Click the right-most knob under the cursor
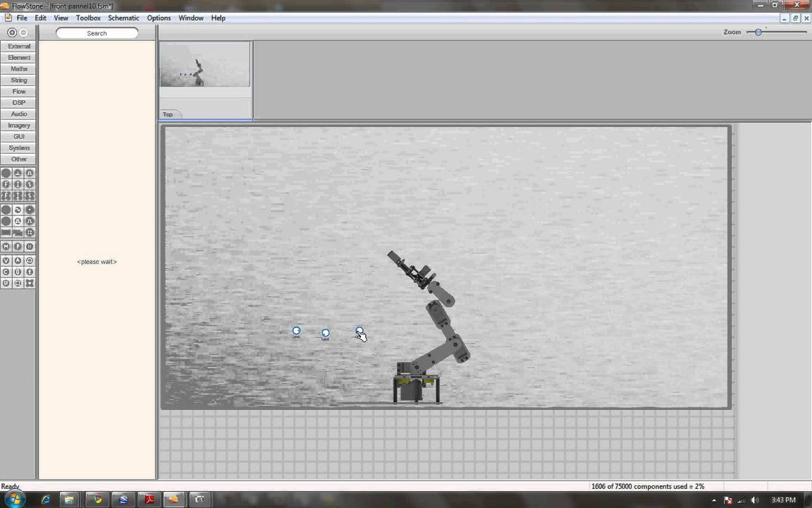The width and height of the screenshot is (812, 508). click(x=359, y=331)
